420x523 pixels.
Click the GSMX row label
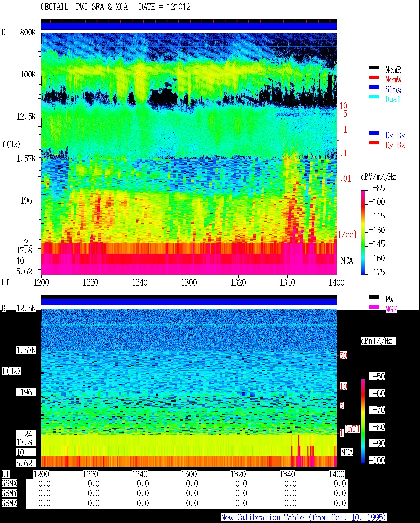pyautogui.click(x=9, y=484)
